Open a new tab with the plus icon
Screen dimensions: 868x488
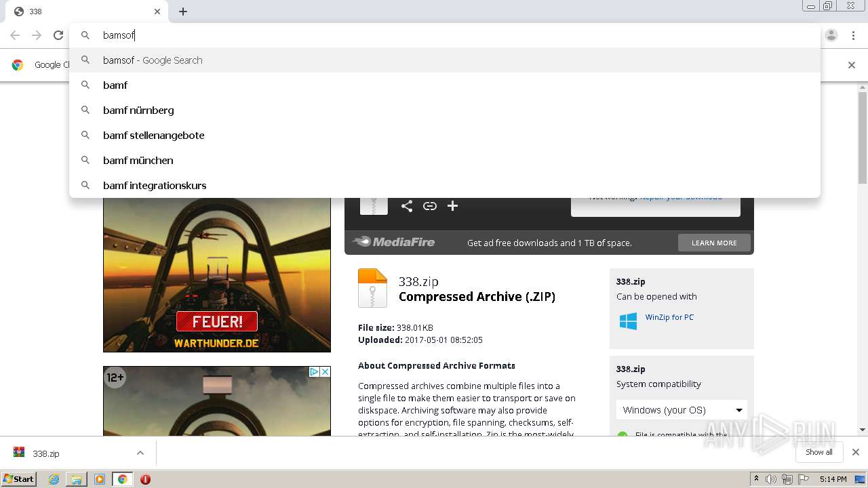183,12
